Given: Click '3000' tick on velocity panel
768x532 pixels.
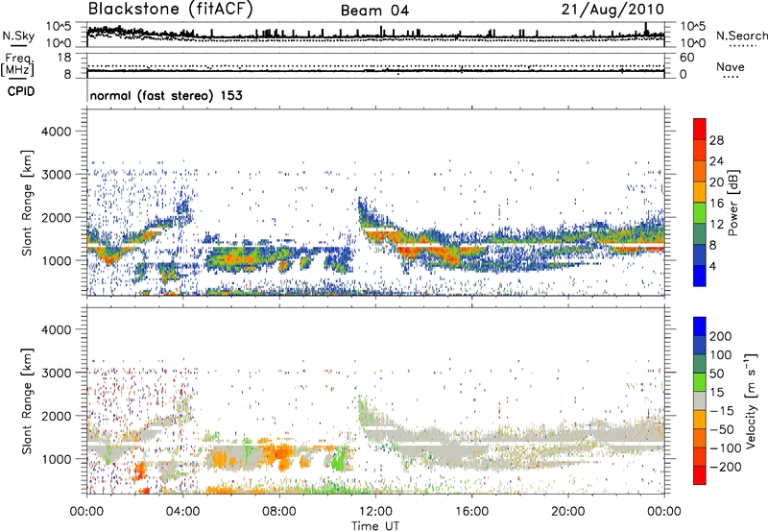Looking at the screenshot, I should (x=57, y=373).
